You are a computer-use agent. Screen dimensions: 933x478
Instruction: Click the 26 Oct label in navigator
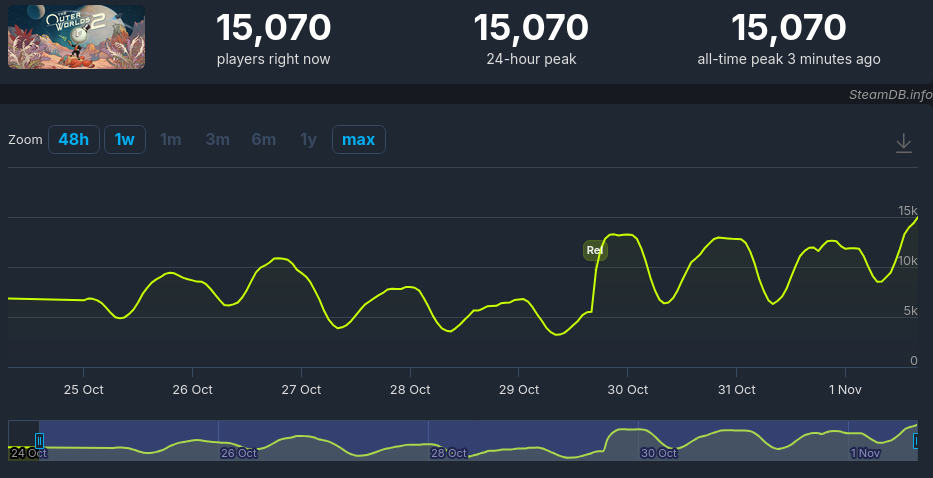[x=239, y=453]
